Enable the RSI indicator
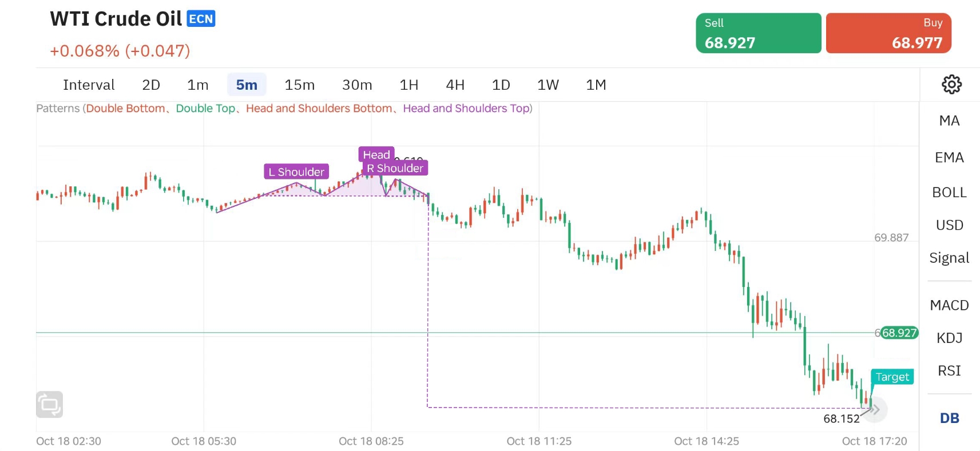Screen dimensions: 980x451 point(949,371)
